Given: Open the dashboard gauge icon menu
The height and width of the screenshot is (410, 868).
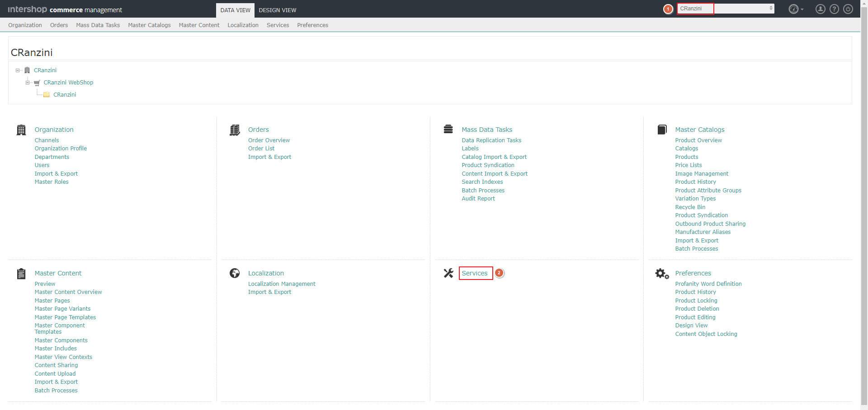Looking at the screenshot, I should (793, 9).
